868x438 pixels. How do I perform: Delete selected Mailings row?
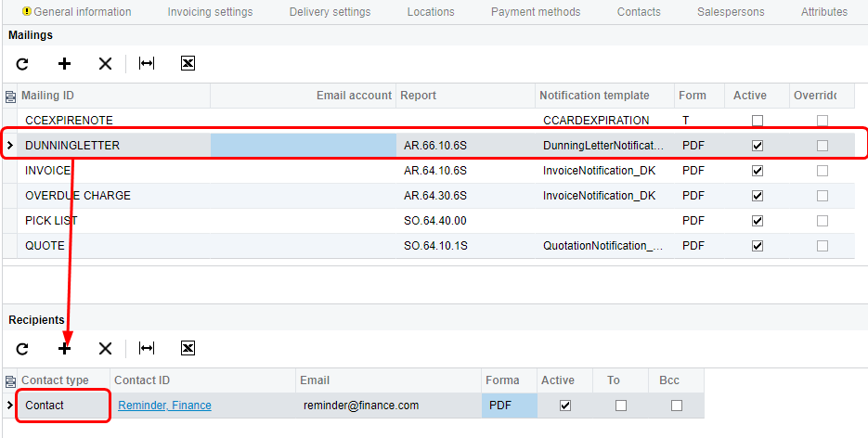[x=105, y=64]
